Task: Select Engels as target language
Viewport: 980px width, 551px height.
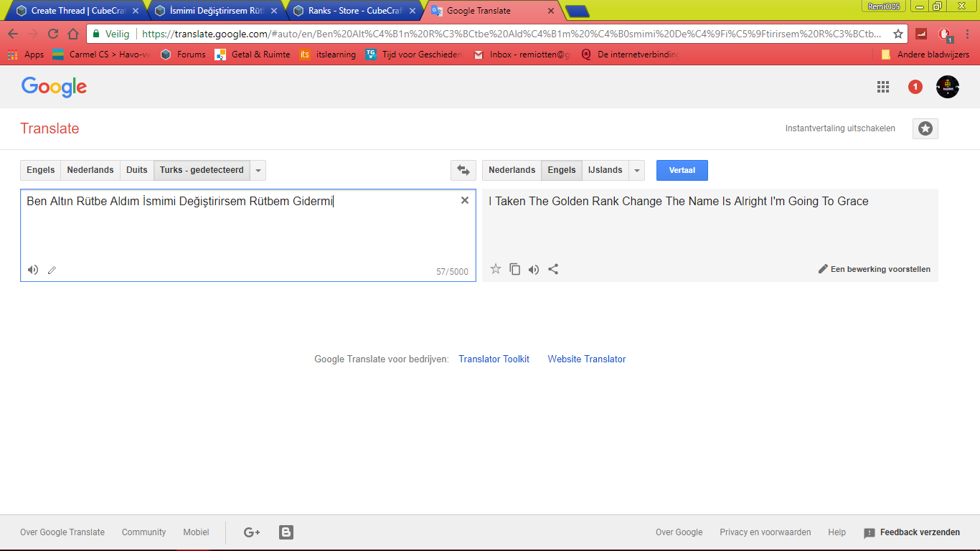Action: (x=562, y=170)
